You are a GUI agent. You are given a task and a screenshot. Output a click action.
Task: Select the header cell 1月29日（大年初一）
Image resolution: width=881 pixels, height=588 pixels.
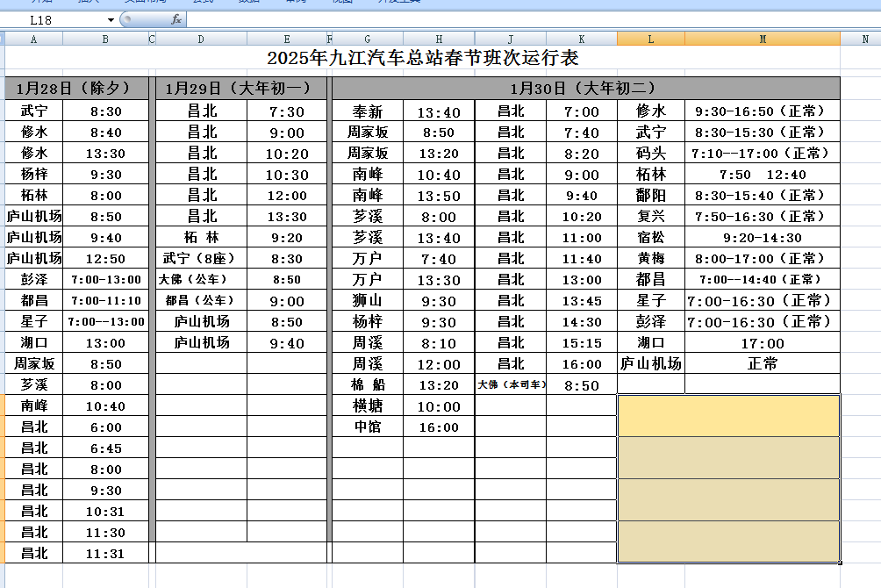click(x=241, y=89)
